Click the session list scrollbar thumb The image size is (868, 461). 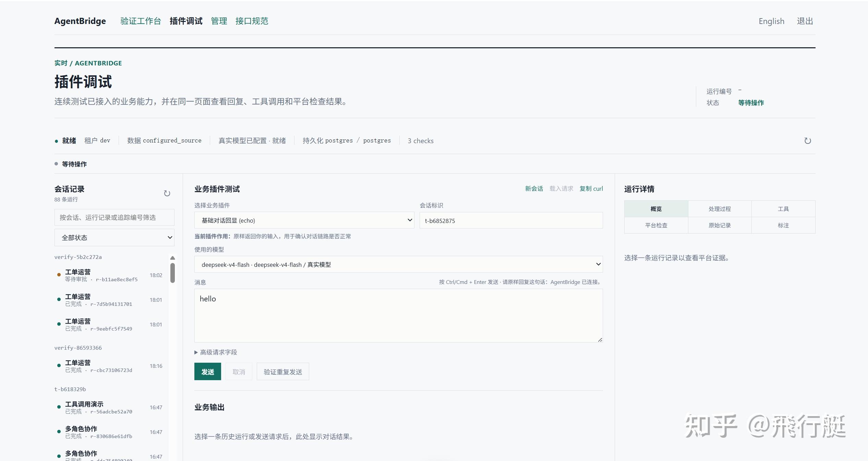[172, 273]
